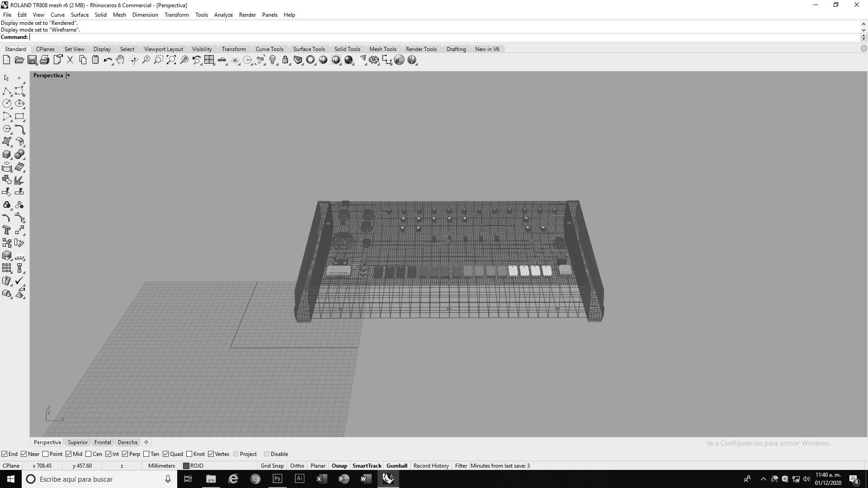The image size is (868, 488).
Task: Click the Open file folder icon
Action: pyautogui.click(x=19, y=60)
